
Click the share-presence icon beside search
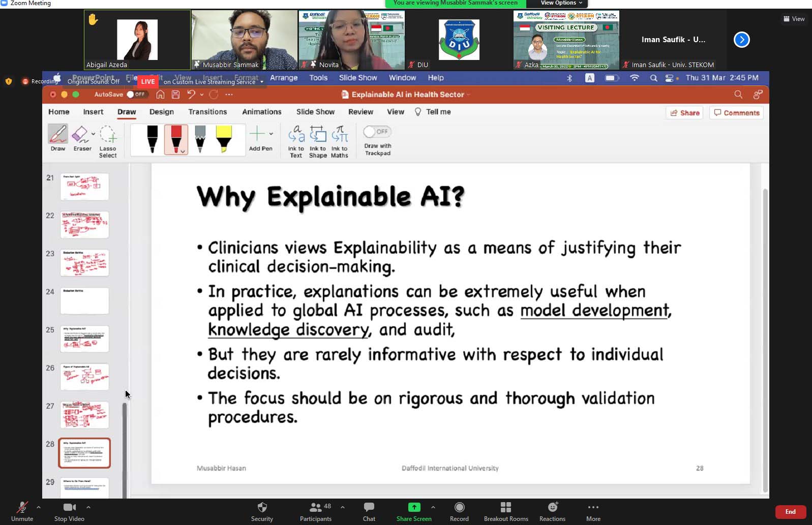click(758, 95)
